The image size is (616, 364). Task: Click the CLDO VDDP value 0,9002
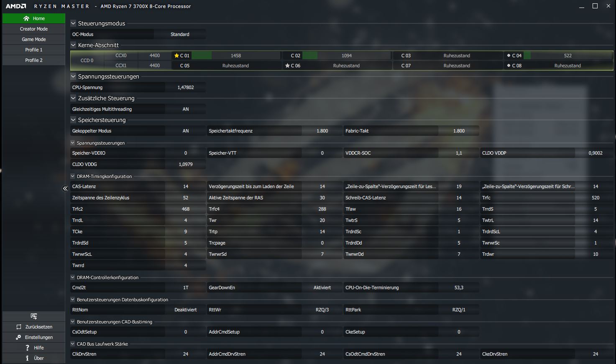[x=596, y=153]
